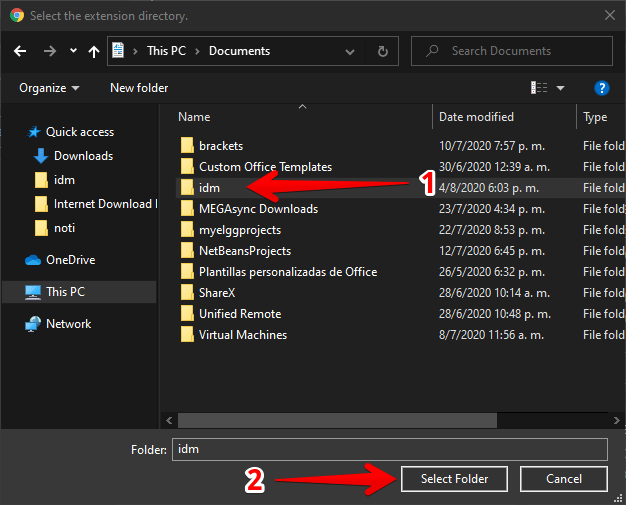The width and height of the screenshot is (626, 505).
Task: Click the Quick access star icon
Action: (x=34, y=132)
